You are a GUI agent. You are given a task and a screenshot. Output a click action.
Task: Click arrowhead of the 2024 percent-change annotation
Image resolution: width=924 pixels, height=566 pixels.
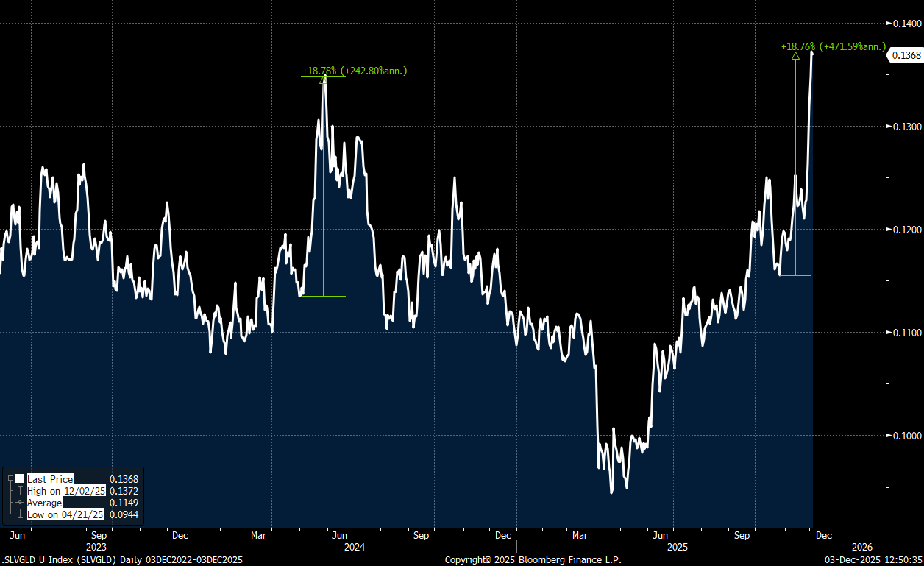pos(324,79)
